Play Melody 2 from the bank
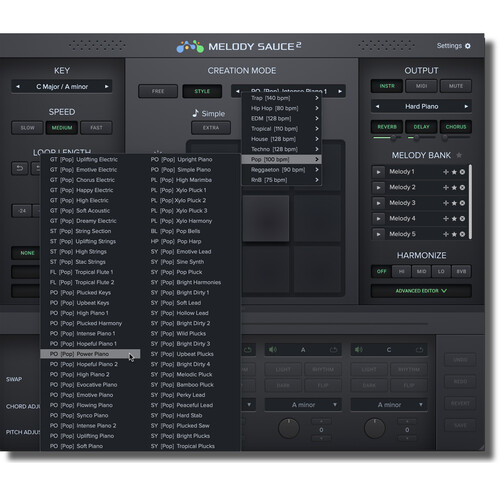 pyautogui.click(x=378, y=188)
